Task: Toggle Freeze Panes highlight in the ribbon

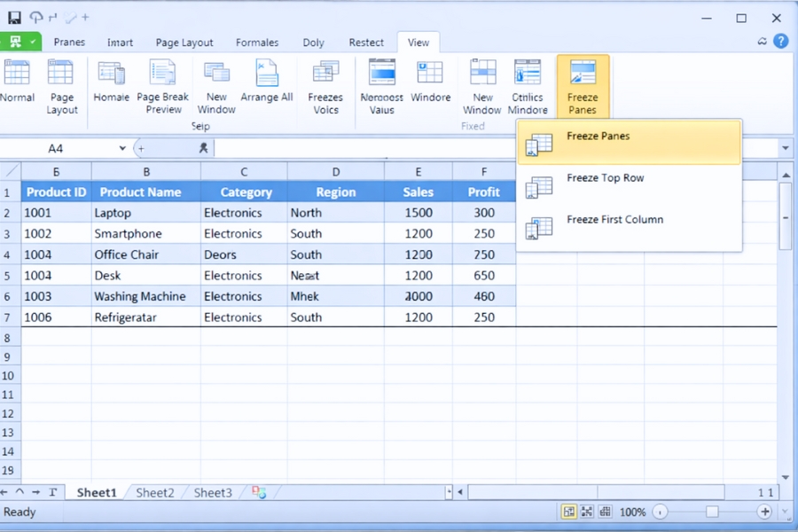Action: 583,84
